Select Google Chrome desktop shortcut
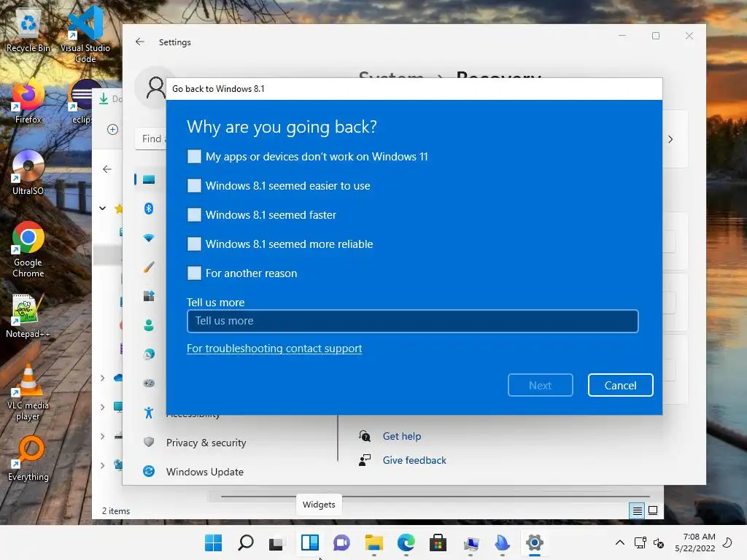The height and width of the screenshot is (560, 747). tap(28, 249)
